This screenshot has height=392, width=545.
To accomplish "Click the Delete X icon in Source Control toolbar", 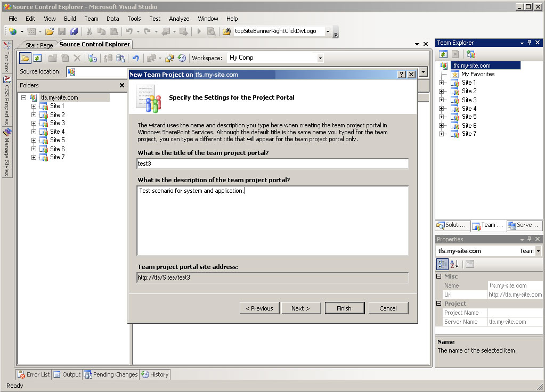I will [77, 59].
